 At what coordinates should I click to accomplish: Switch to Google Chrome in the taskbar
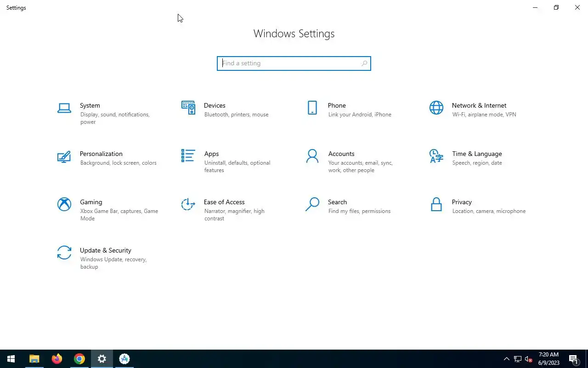click(79, 359)
